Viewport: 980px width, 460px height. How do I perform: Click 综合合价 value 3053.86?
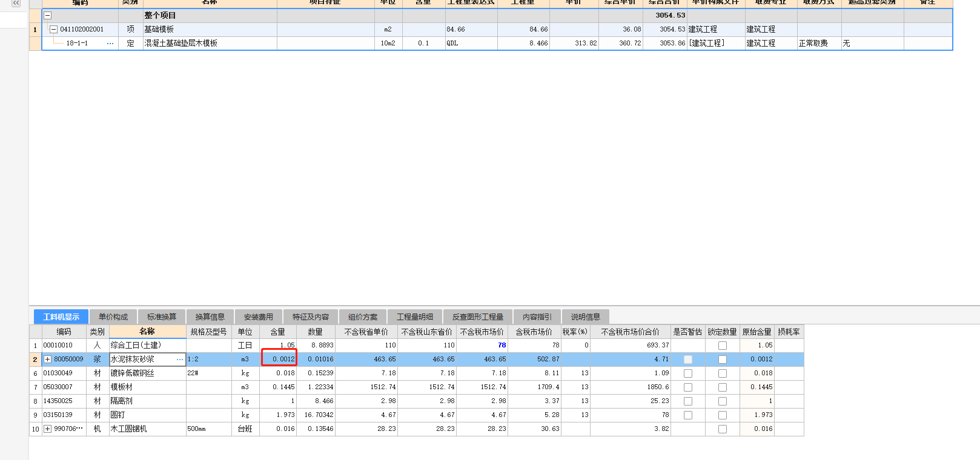click(x=664, y=44)
